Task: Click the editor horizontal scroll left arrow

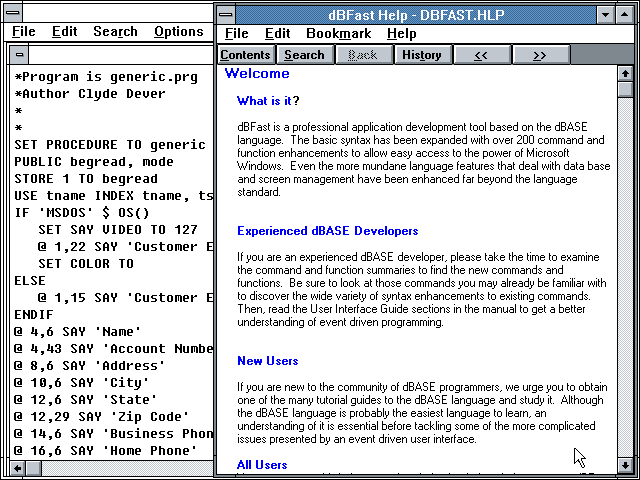Action: click(x=18, y=468)
